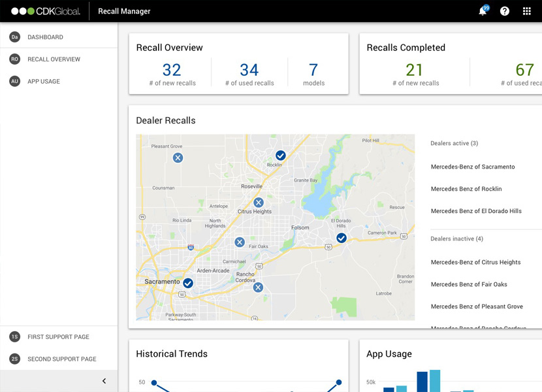Click the Recalls Completed card title
542x392 pixels.
(406, 48)
